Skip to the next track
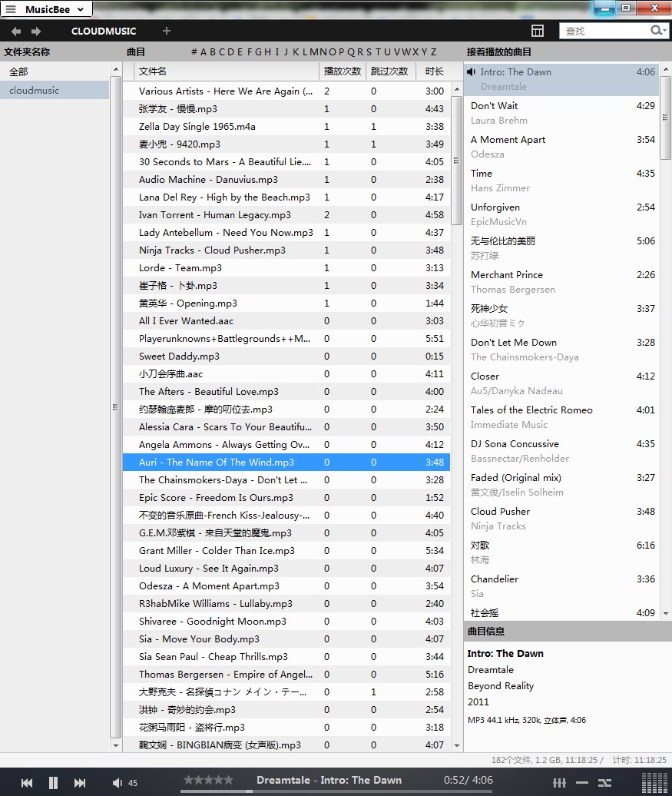 coord(80,782)
